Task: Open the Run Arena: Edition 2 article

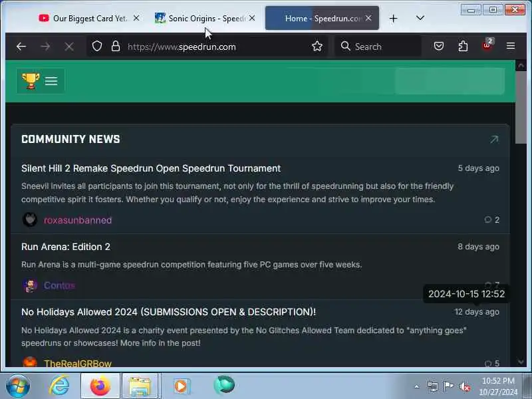Action: click(x=66, y=247)
